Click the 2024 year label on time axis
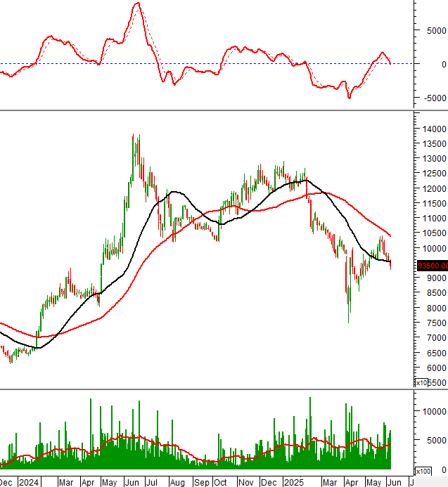This screenshot has width=448, height=487. tap(28, 482)
